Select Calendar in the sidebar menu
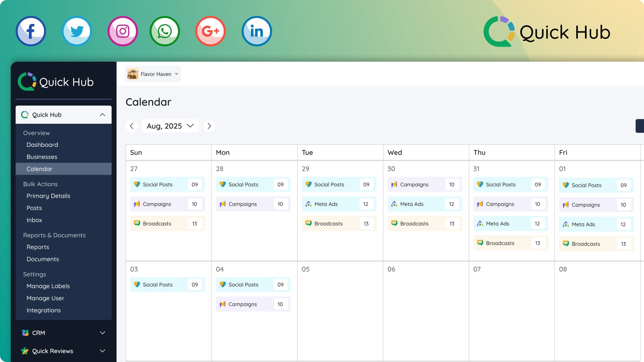Screen dimensions: 644x362 pos(39,169)
